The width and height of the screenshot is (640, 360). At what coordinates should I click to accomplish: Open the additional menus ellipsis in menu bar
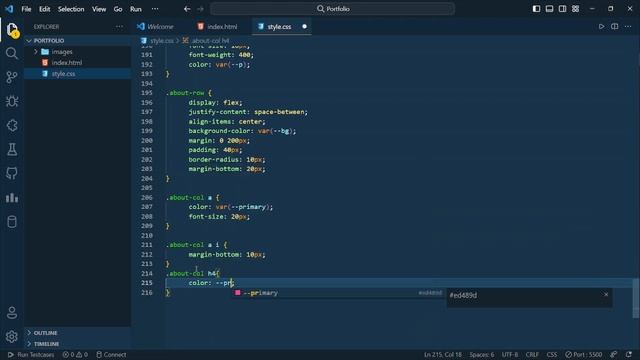[155, 9]
